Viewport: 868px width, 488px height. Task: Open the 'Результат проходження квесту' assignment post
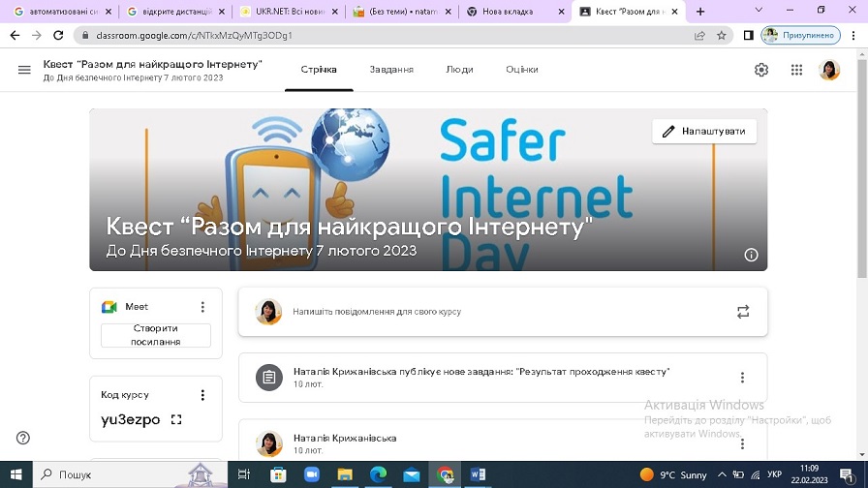tap(503, 378)
